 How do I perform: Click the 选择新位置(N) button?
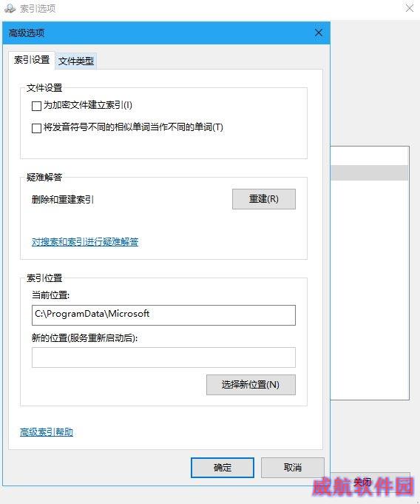click(x=251, y=384)
